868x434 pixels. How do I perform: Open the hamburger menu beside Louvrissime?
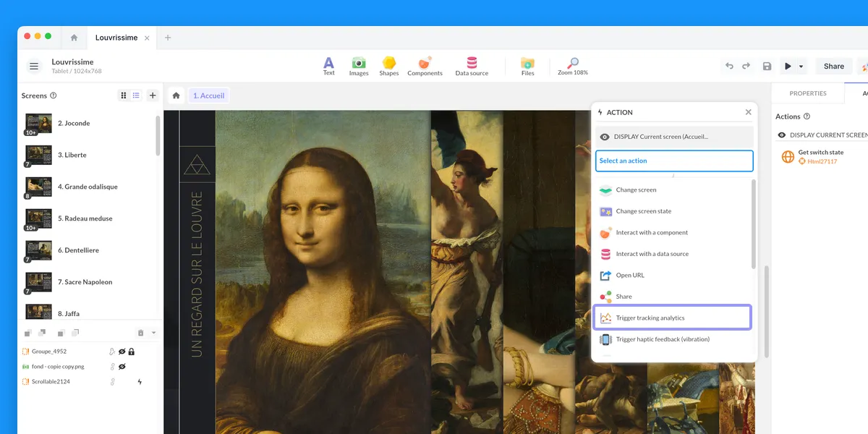click(34, 67)
